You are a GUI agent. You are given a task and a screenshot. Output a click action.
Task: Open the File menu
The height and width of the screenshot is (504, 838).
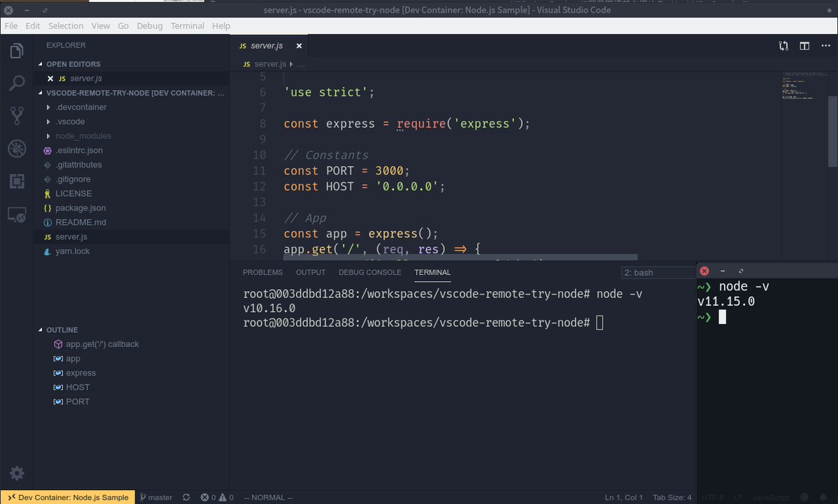[x=11, y=26]
